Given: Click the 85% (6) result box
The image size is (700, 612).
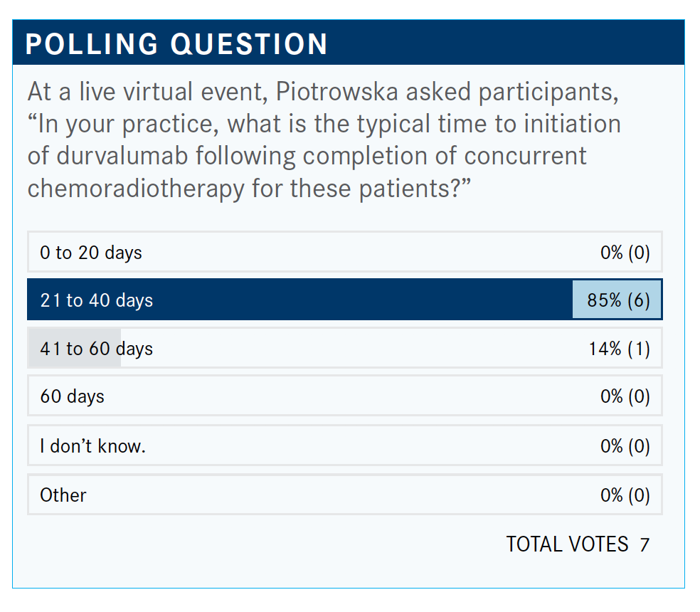Looking at the screenshot, I should [x=617, y=300].
